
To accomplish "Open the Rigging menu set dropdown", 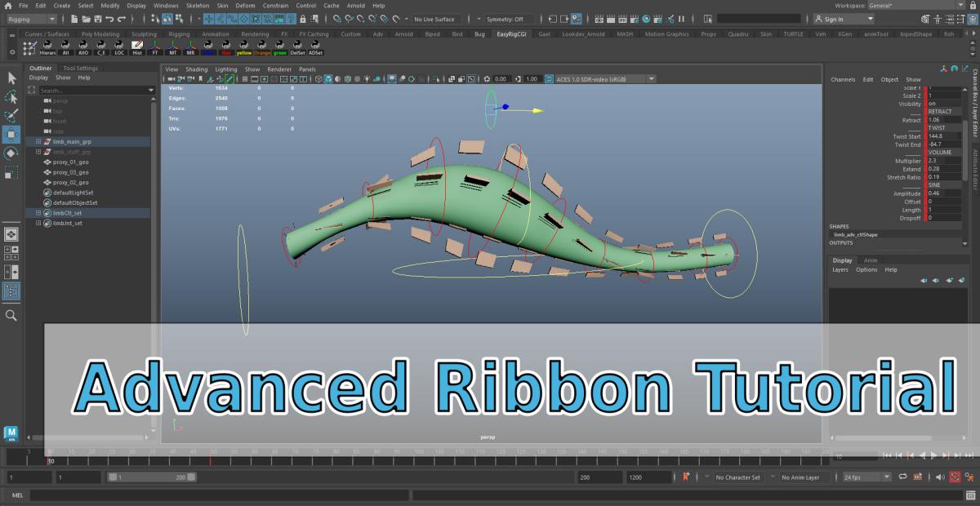I will 31,19.
